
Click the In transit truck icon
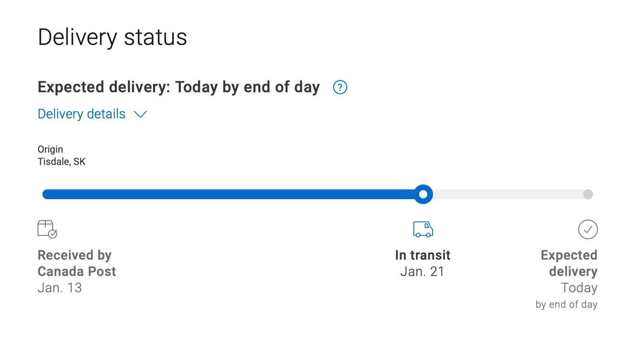click(423, 229)
